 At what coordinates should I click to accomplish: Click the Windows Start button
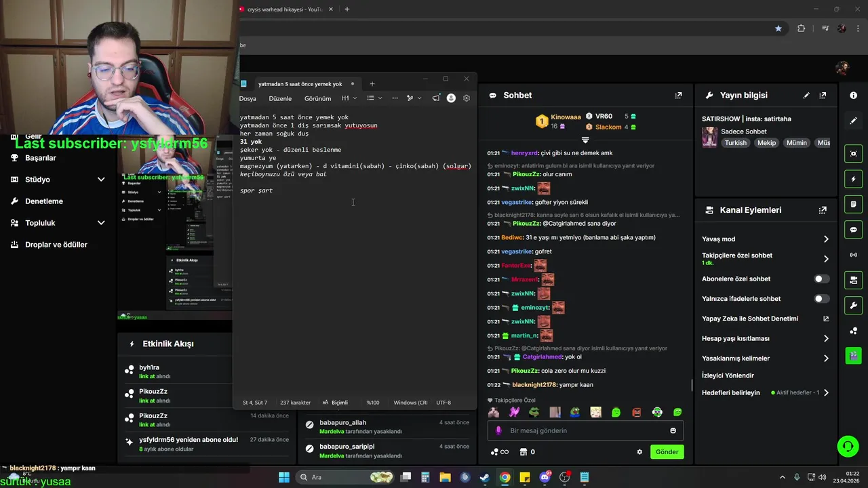pos(284,477)
